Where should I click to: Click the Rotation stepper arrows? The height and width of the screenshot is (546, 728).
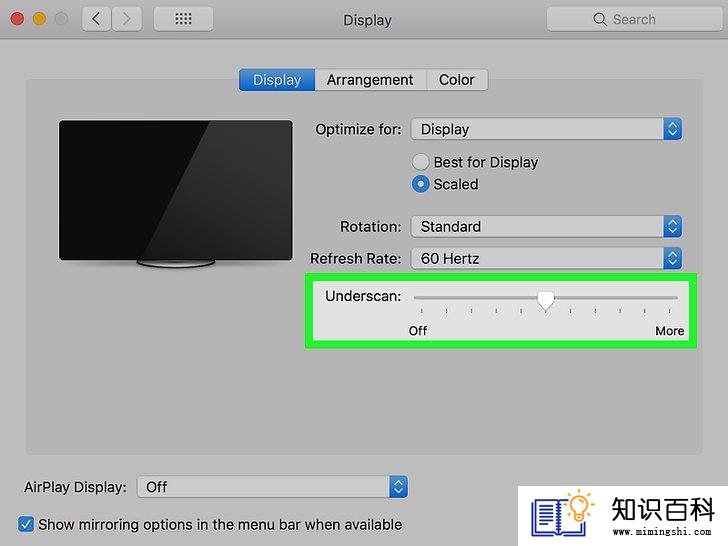[672, 227]
